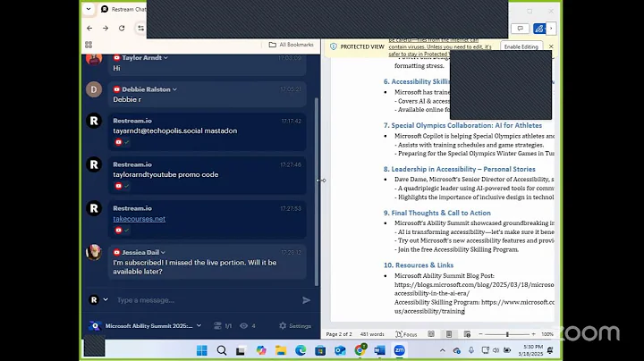Switch to Chrome from taskbar
The width and height of the screenshot is (644, 361).
click(360, 350)
